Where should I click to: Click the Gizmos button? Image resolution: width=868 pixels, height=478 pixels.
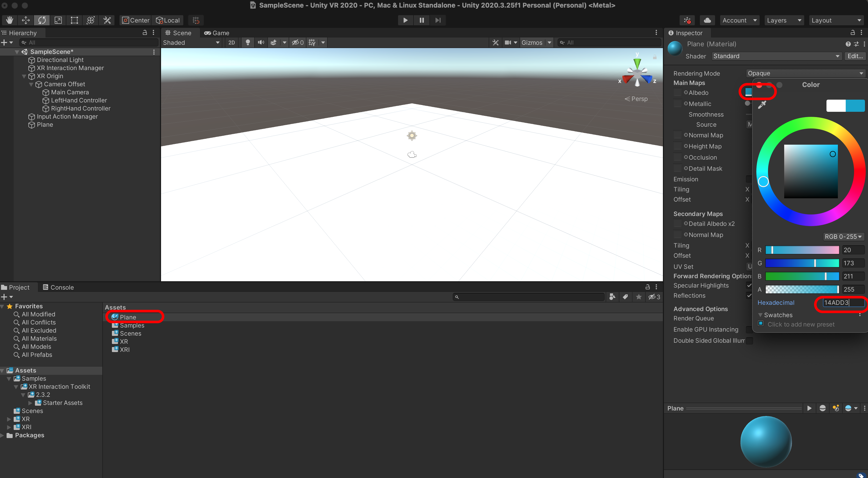[x=532, y=42]
